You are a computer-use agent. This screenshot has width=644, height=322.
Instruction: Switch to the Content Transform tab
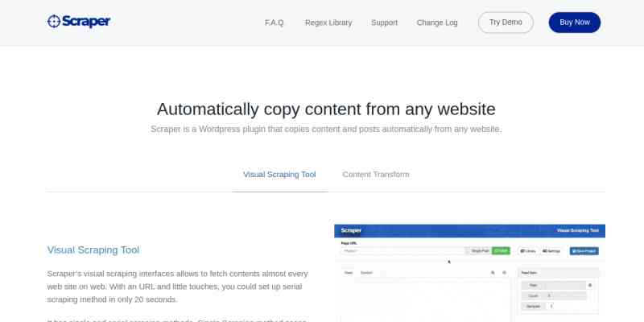point(375,175)
